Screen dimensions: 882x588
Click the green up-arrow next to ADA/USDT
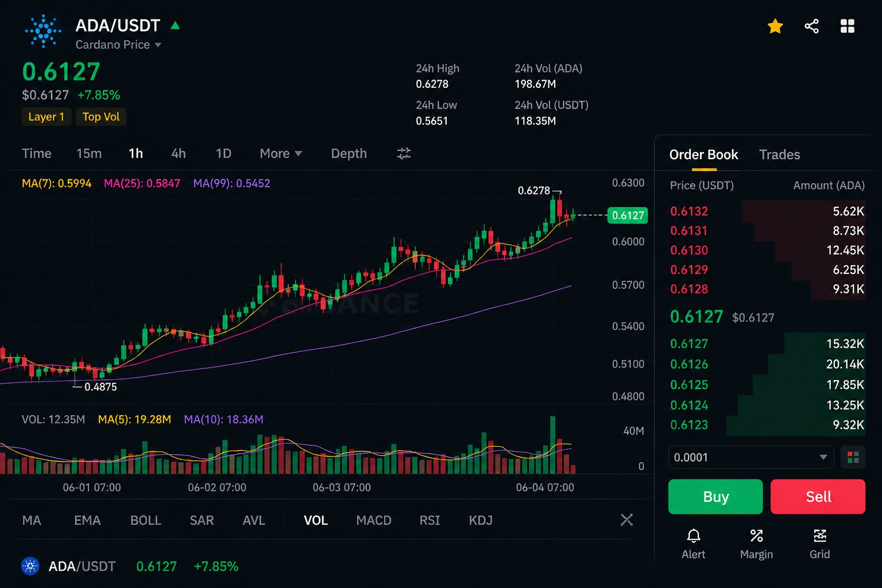click(x=175, y=25)
